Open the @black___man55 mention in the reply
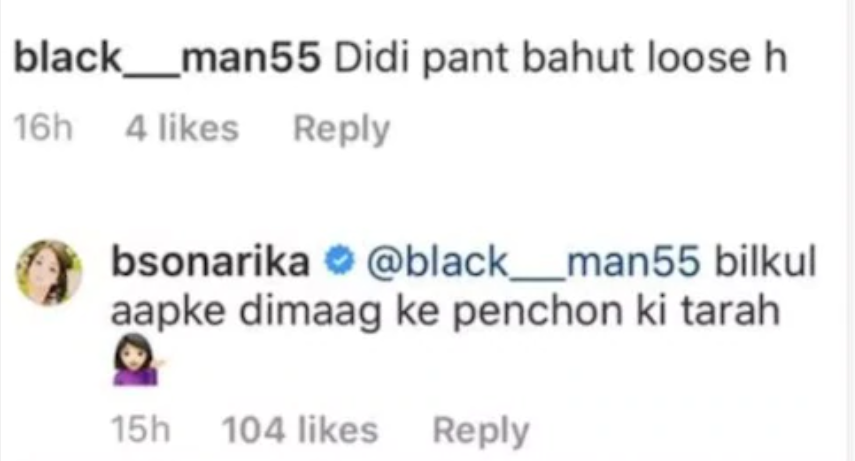The width and height of the screenshot is (855, 461). [x=533, y=262]
